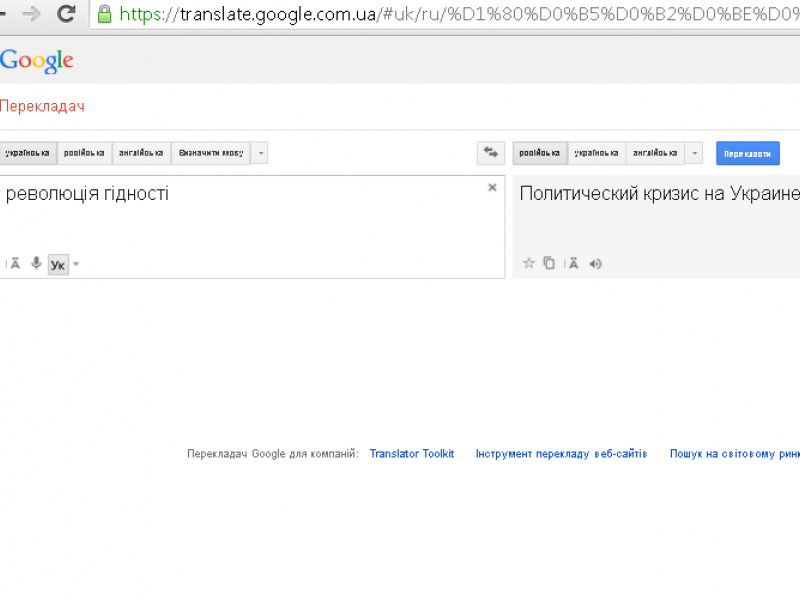This screenshot has height=600, width=800.
Task: Select українська as source language
Action: (28, 153)
